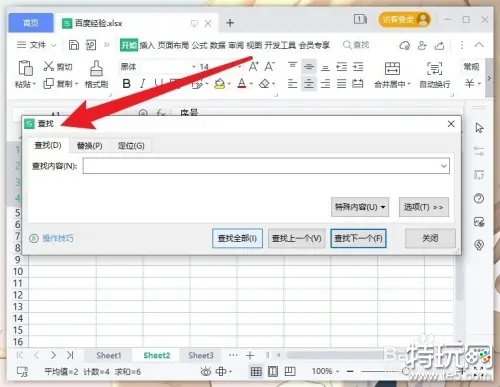Open the 特殊内容(U) dropdown button

tap(360, 207)
